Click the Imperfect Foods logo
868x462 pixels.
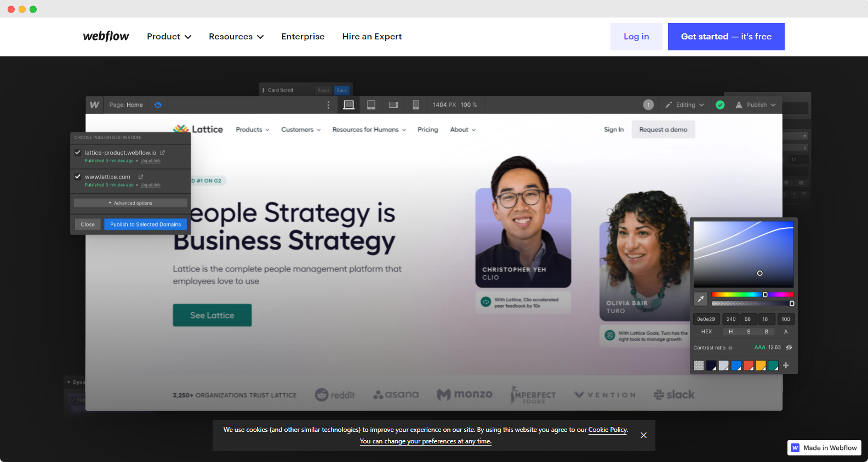(x=533, y=395)
